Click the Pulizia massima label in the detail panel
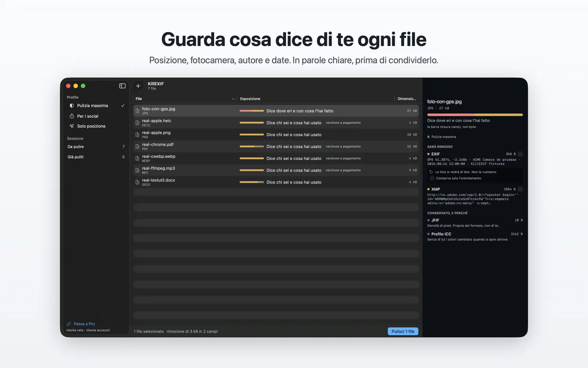The image size is (588, 368). pos(444,137)
